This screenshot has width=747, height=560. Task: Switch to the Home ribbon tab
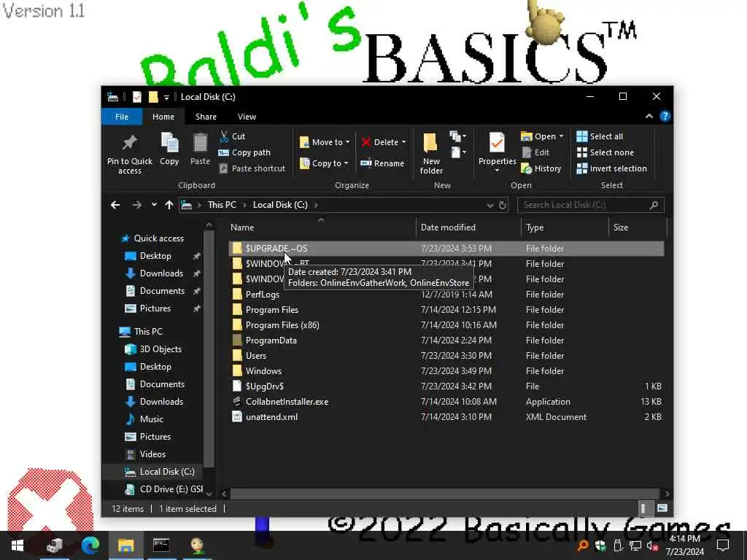(163, 117)
